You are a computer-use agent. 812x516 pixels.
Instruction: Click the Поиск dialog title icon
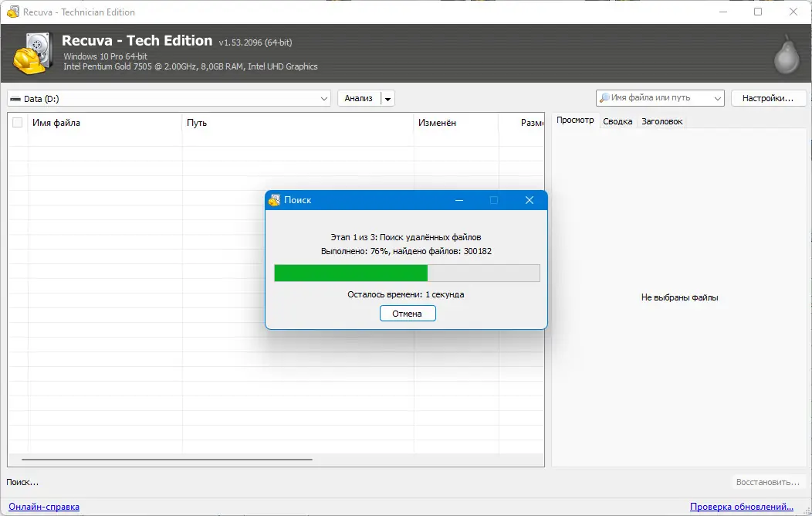275,200
